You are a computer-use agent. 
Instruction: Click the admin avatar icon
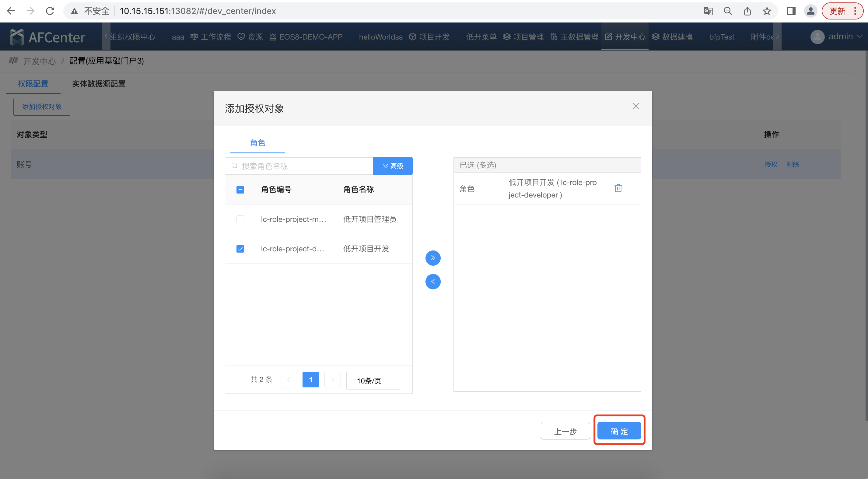click(817, 37)
